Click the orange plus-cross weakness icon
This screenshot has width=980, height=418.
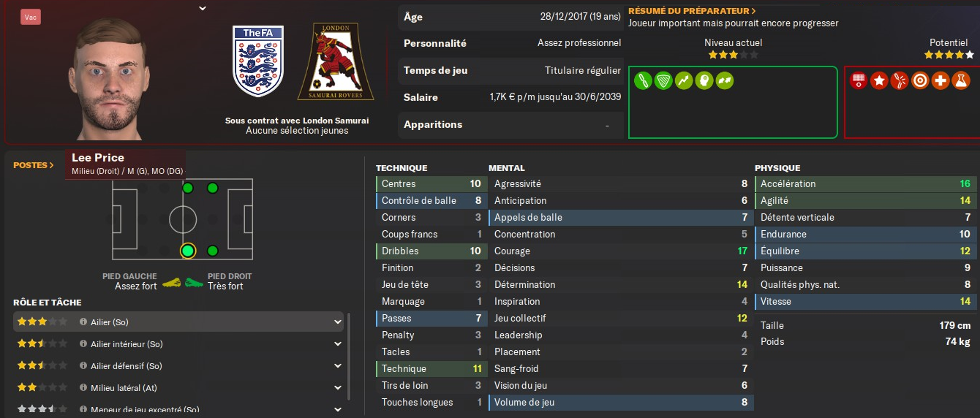tap(941, 80)
